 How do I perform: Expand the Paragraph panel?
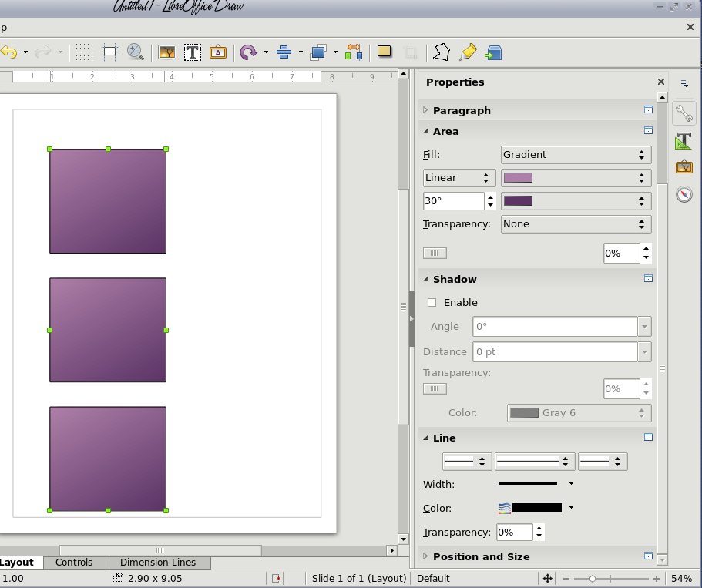click(x=425, y=110)
